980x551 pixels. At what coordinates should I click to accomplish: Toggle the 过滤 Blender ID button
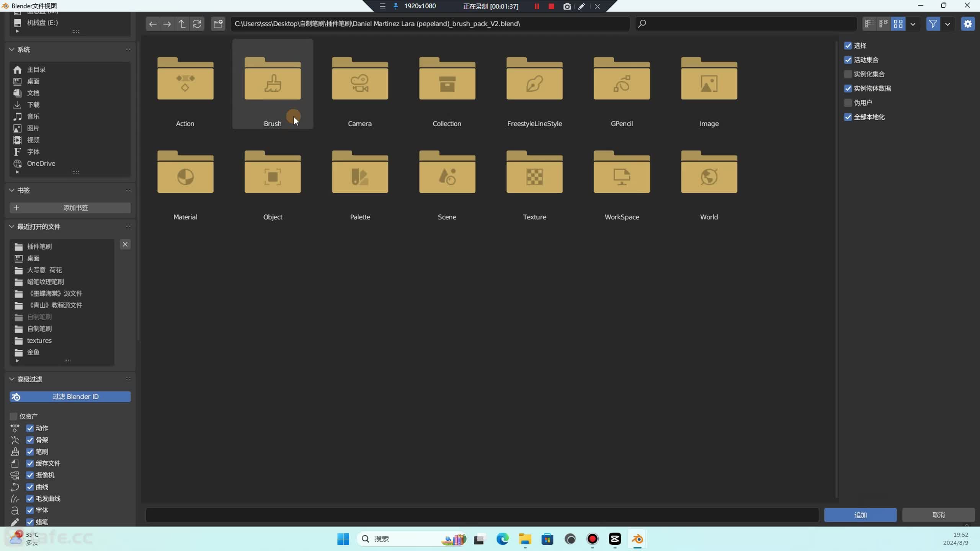pyautogui.click(x=70, y=396)
